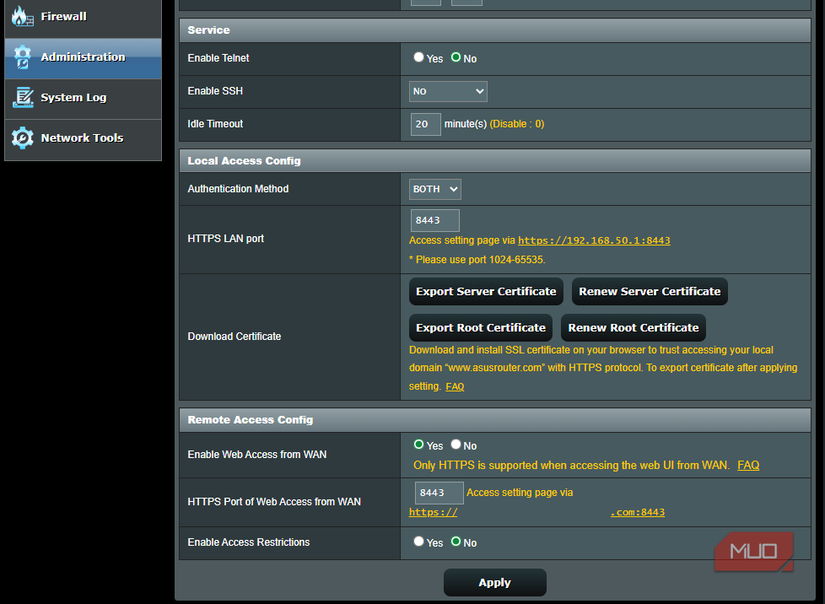This screenshot has height=604, width=825.
Task: Click the Idle Timeout input field
Action: (424, 123)
